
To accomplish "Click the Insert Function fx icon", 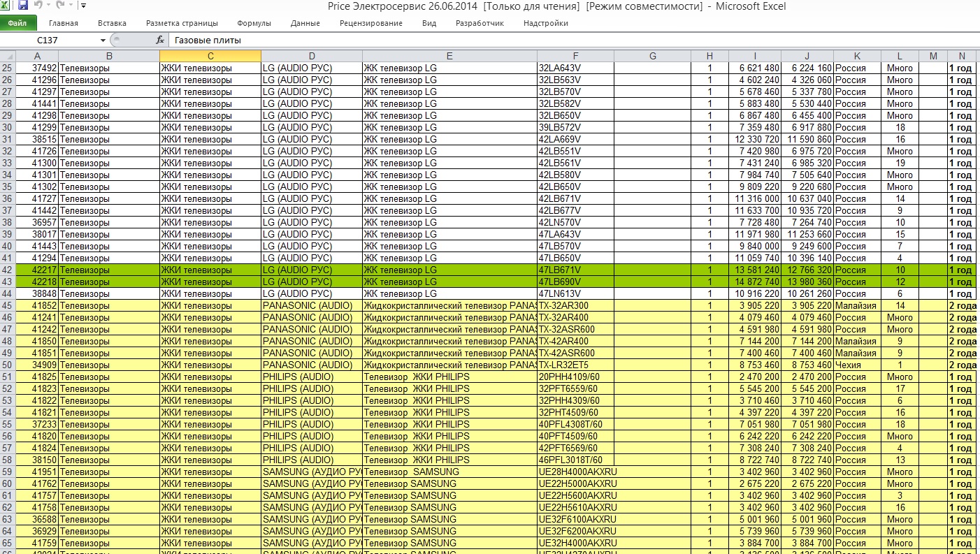I will (160, 41).
